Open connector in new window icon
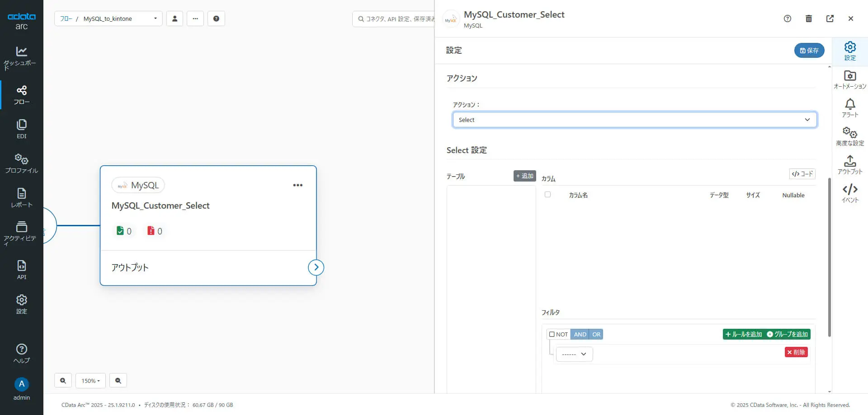This screenshot has width=868, height=415. [x=830, y=19]
